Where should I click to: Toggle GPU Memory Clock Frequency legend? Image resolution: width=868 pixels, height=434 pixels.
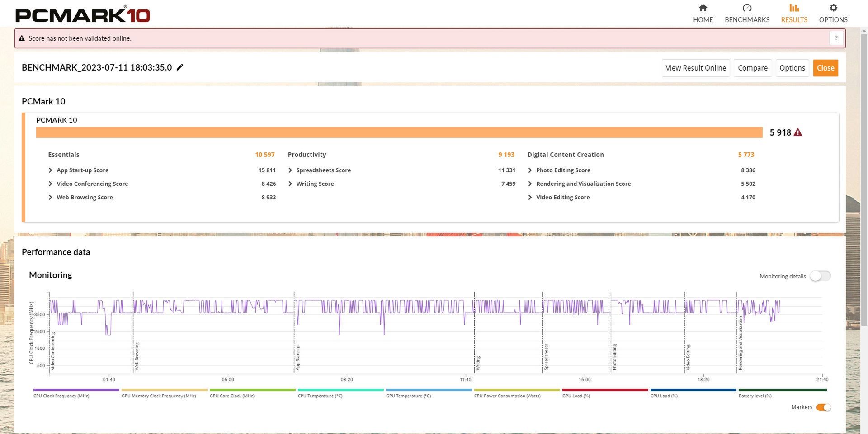[164, 393]
